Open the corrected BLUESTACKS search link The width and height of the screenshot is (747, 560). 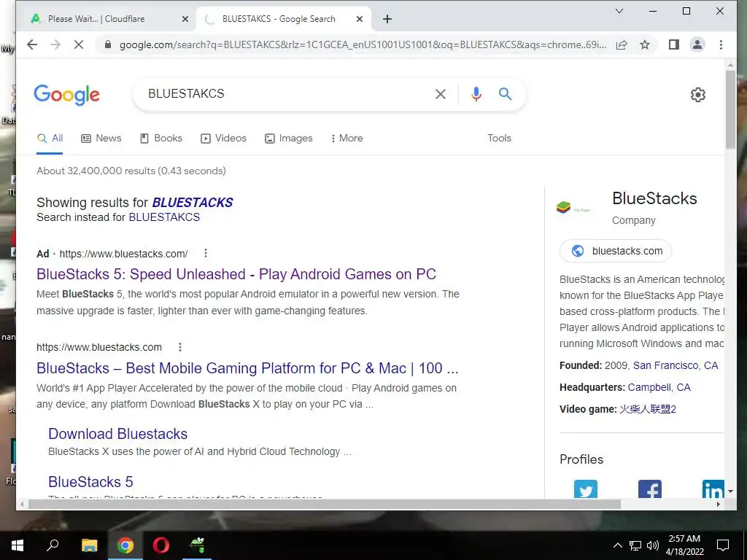[x=193, y=203]
